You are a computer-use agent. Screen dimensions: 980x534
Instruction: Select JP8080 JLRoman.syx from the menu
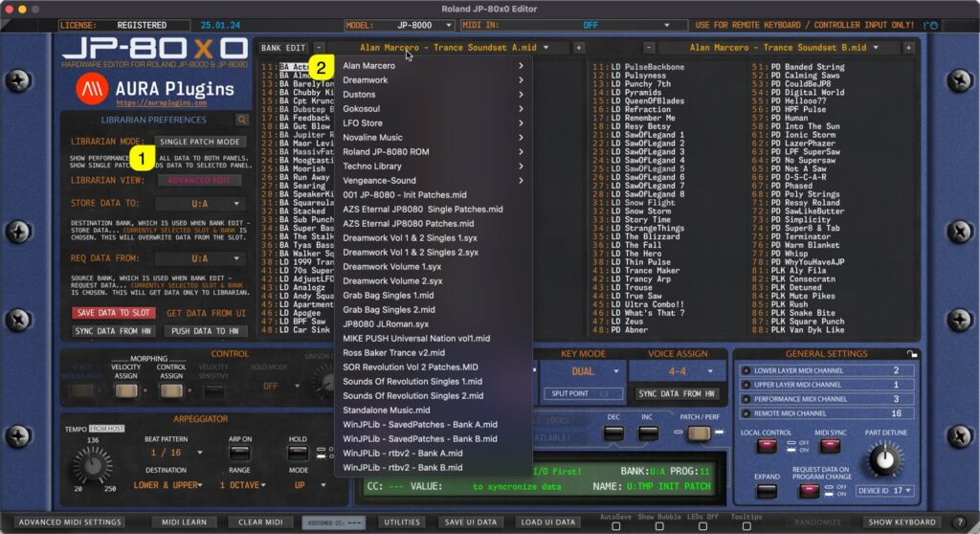coord(433,323)
